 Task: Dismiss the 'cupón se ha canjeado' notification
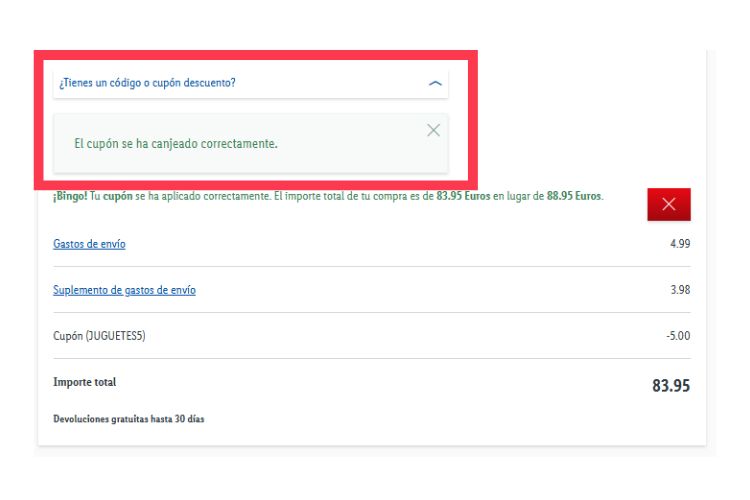point(433,130)
